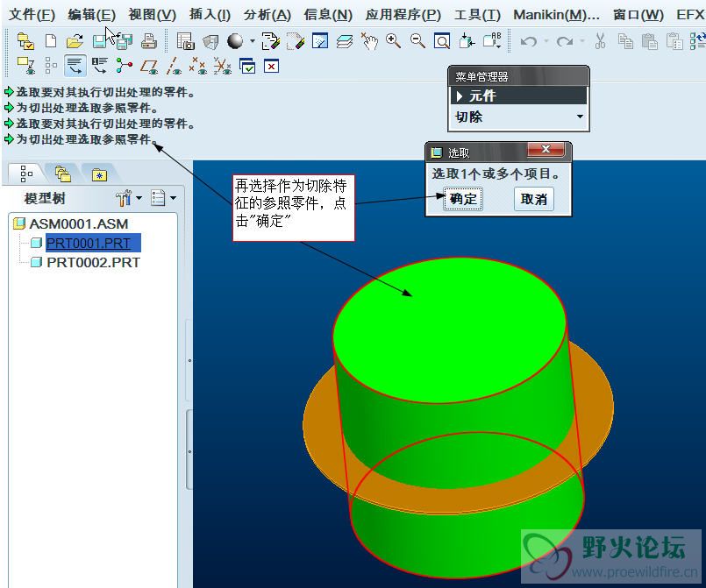Open the 分析(A) menu
Screen dimensions: 706x588
point(267,15)
